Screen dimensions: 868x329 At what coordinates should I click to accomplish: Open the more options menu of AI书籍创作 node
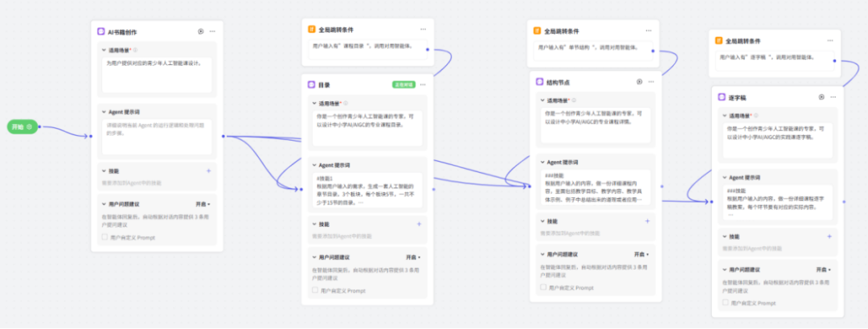coord(213,31)
